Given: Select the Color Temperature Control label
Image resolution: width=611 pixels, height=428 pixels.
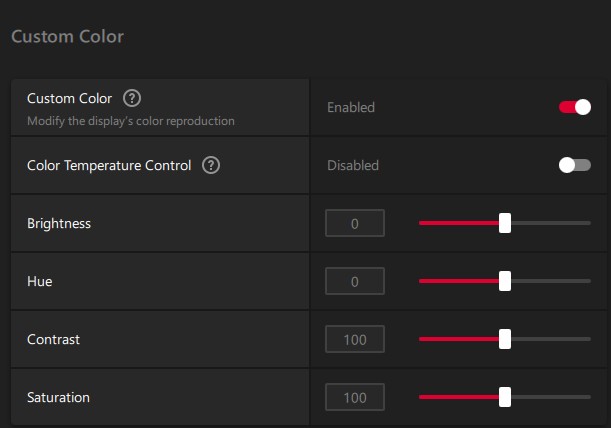Looking at the screenshot, I should tap(109, 166).
